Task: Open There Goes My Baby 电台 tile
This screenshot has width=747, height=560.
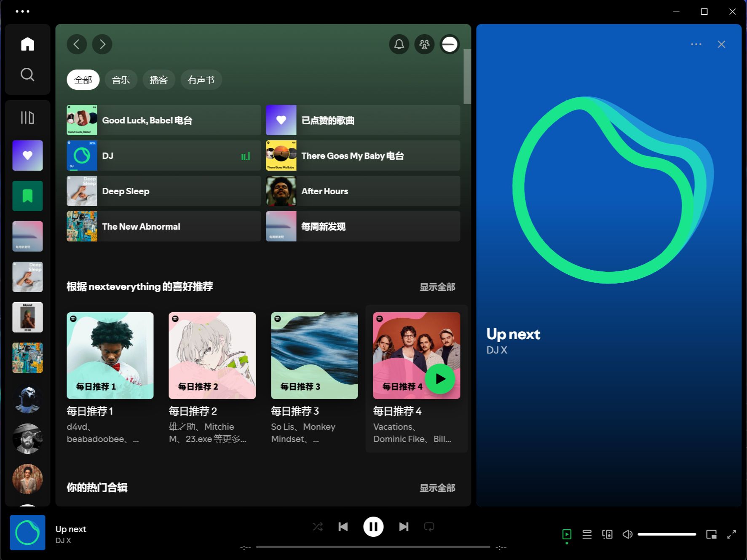Action: tap(363, 155)
